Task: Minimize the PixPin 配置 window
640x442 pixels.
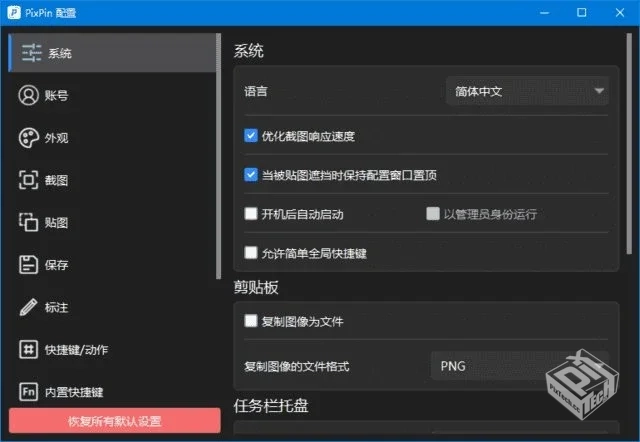Action: [544, 13]
